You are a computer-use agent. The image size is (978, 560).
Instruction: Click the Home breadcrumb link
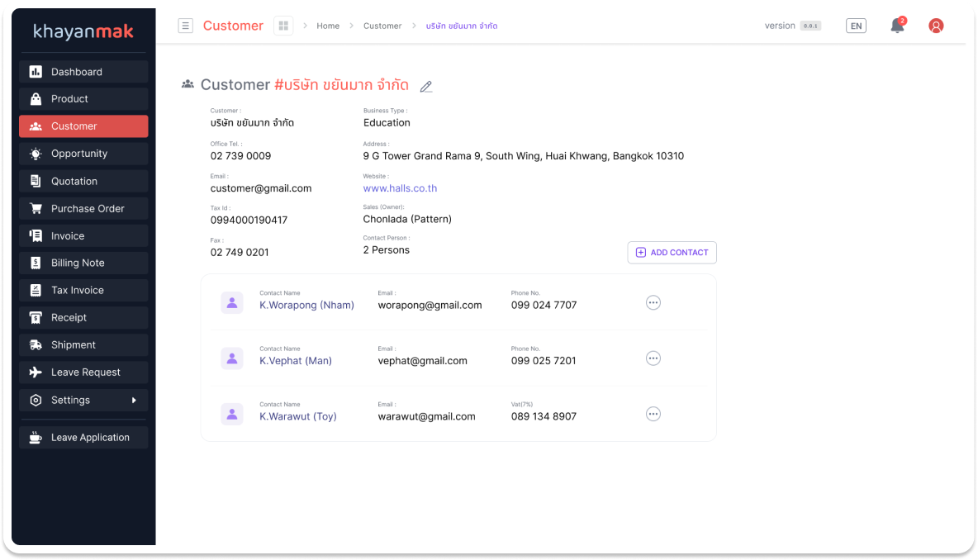[328, 26]
